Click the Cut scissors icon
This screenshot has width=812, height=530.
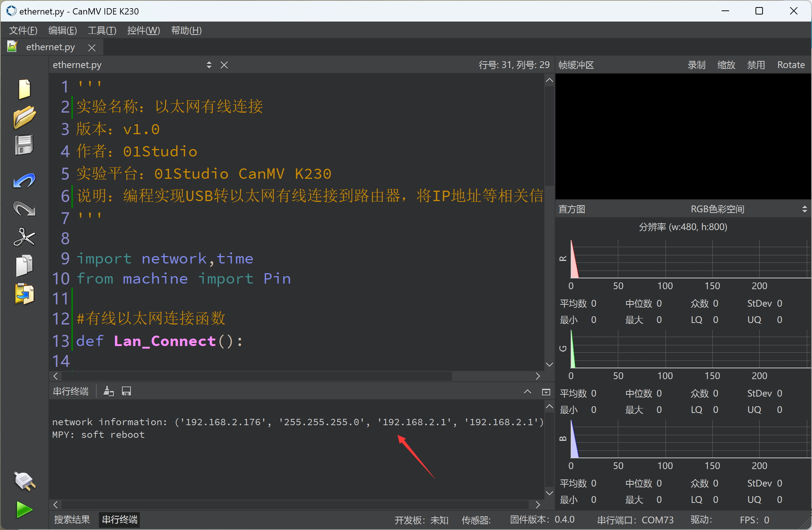[24, 237]
